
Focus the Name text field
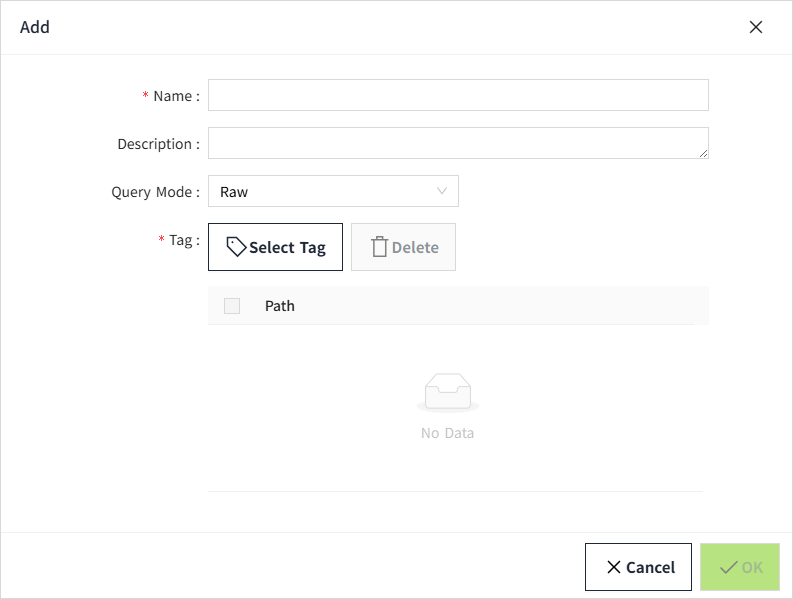pos(458,95)
